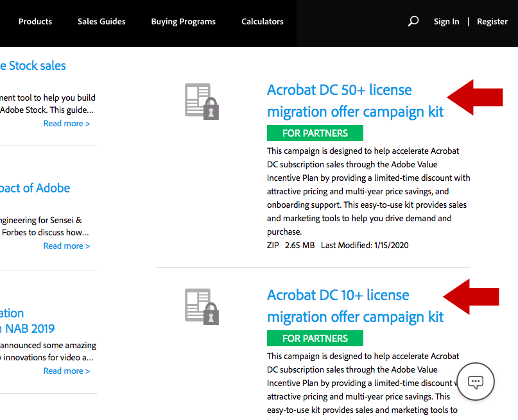Click 'Adobe Stock. This guide...' teaser text
The width and height of the screenshot is (518, 420).
point(47,110)
